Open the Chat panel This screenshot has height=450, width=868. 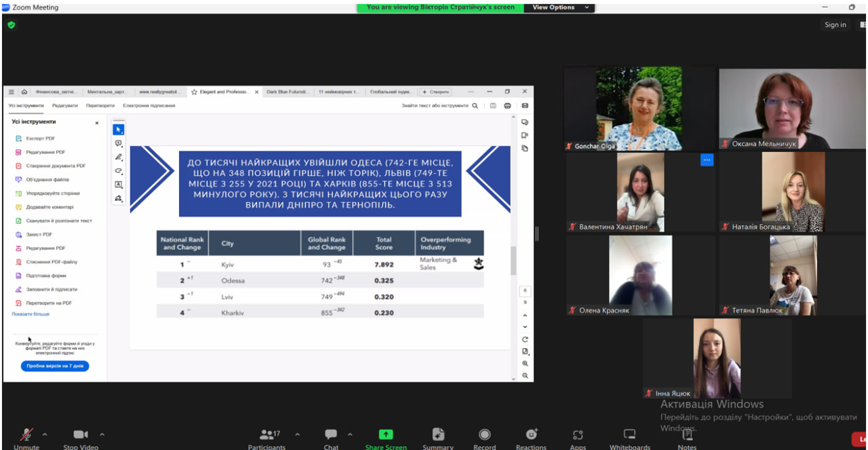click(x=331, y=435)
